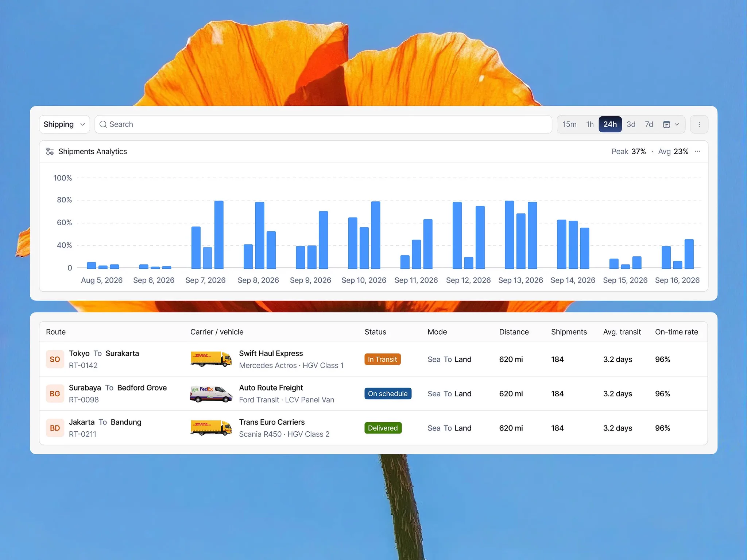This screenshot has height=560, width=747.
Task: Open the Shipments Analytics ellipsis menu
Action: pyautogui.click(x=697, y=151)
